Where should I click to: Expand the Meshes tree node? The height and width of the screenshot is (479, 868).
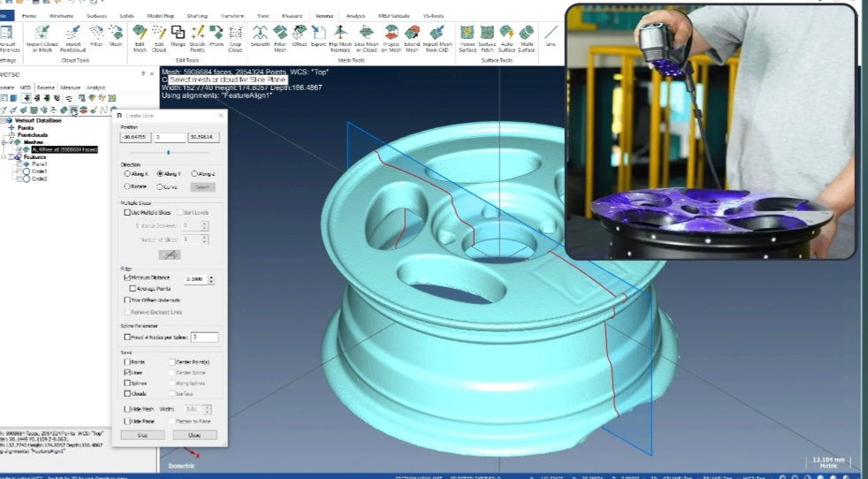(x=4, y=142)
